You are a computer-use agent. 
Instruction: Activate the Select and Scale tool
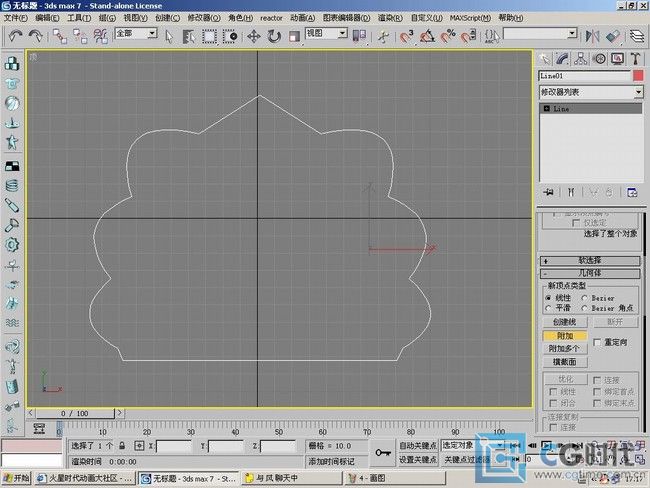(294, 36)
